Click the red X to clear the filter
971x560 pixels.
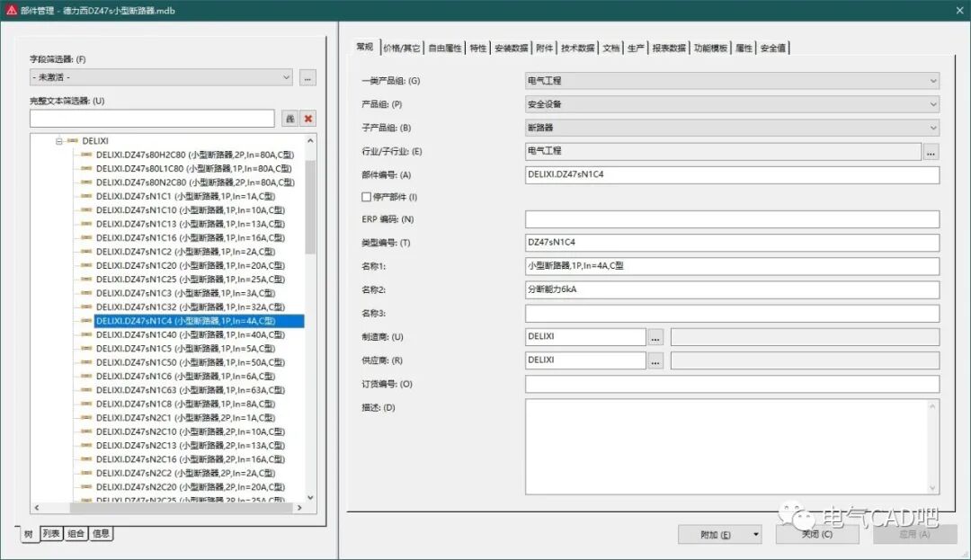click(x=307, y=118)
